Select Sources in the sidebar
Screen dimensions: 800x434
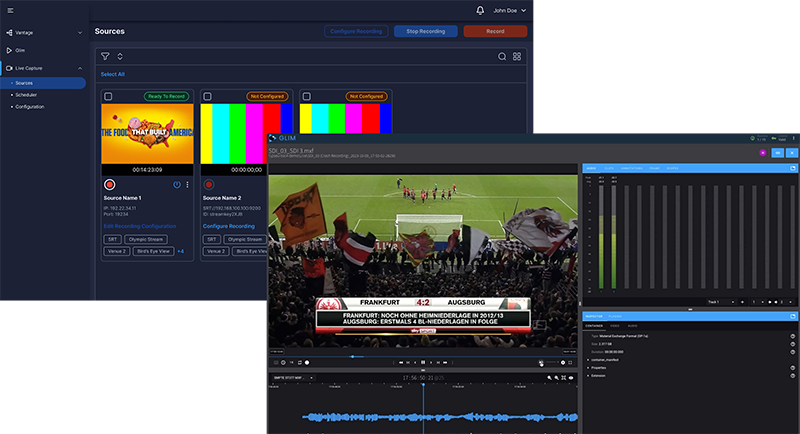[x=44, y=83]
